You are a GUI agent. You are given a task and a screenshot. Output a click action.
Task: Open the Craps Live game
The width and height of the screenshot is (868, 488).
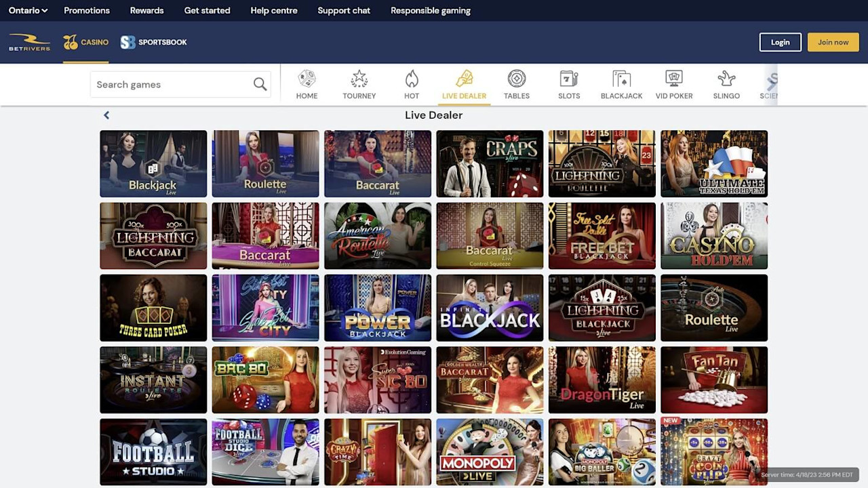coord(490,163)
